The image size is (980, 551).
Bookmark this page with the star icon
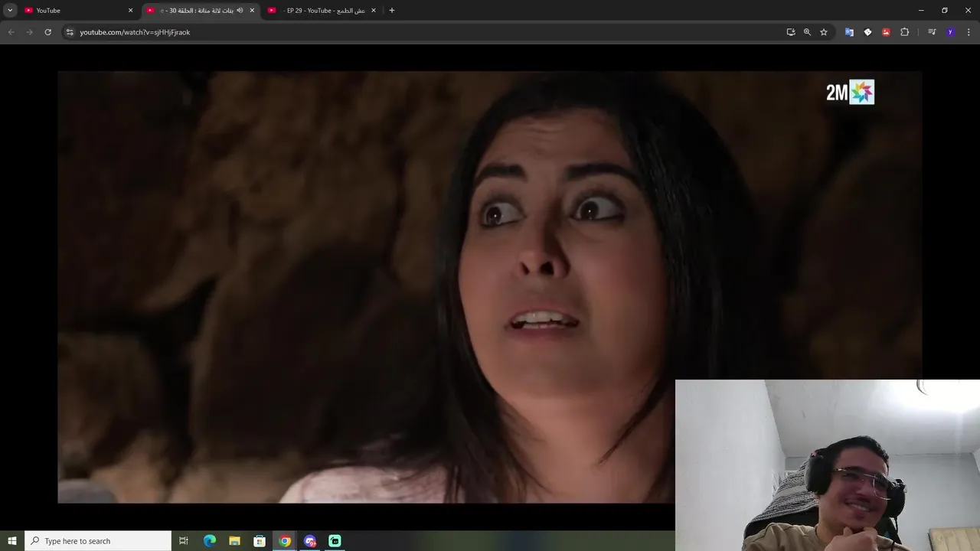click(x=824, y=32)
